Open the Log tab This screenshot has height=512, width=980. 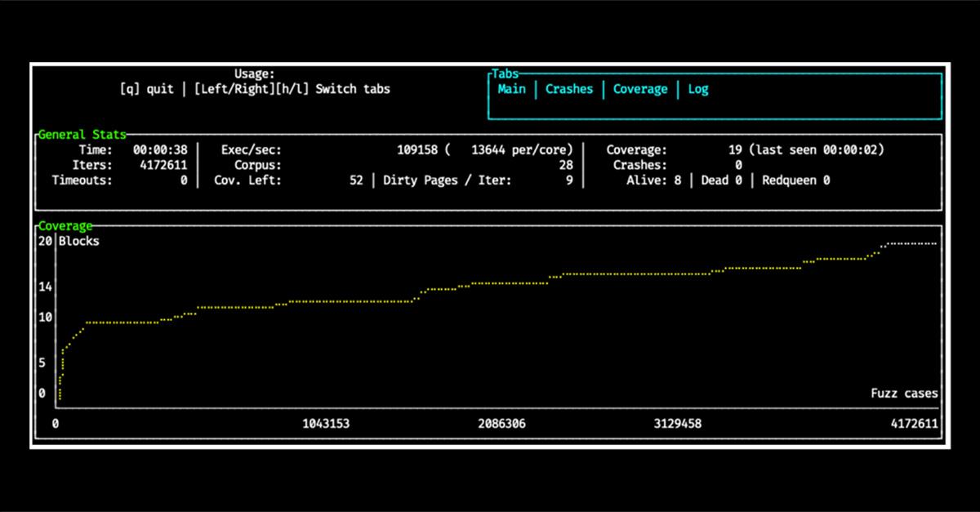(x=697, y=89)
